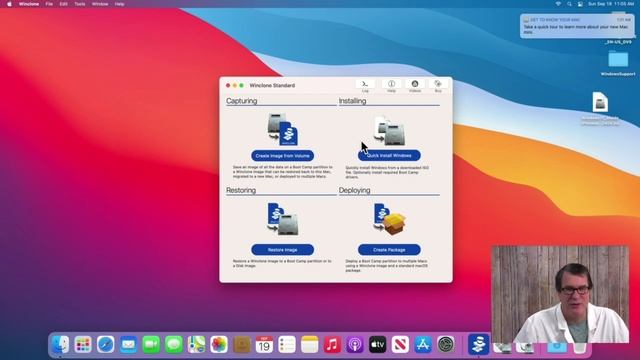Viewport: 640px width, 360px height.
Task: Open Apple TV from the Dock
Action: [x=378, y=344]
